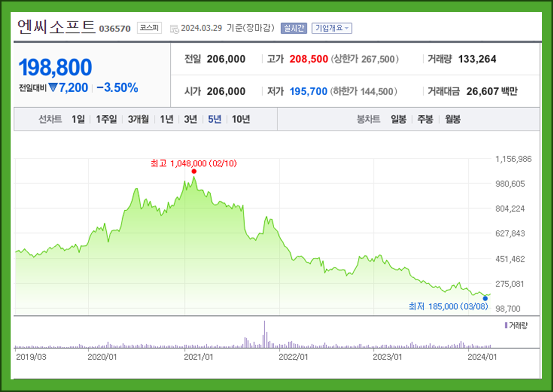The image size is (553, 392).
Task: Click the tallest volume bar in late 2021
Action: [x=265, y=334]
